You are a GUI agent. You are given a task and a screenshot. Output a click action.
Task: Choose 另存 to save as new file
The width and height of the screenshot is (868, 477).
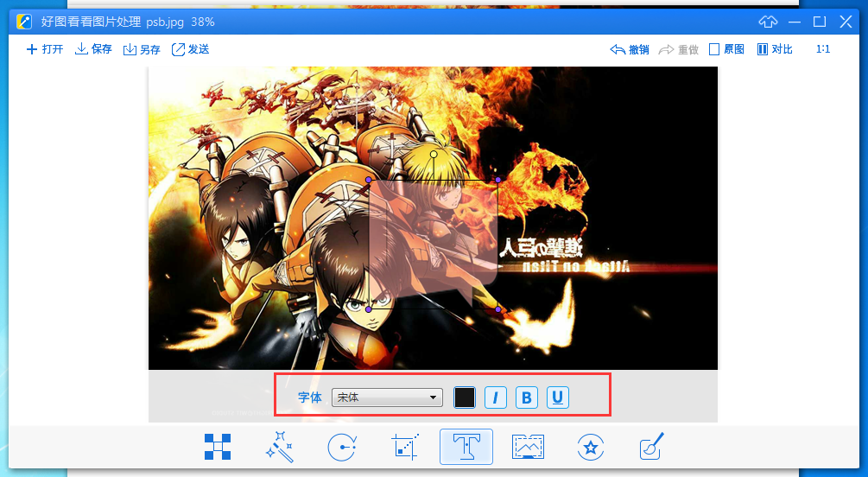pos(142,49)
